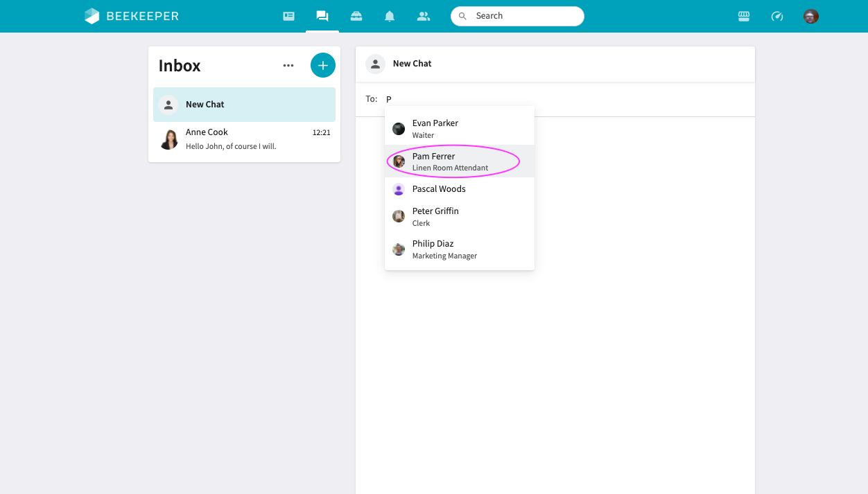Open the news feed icon
868x494 pixels.
289,16
